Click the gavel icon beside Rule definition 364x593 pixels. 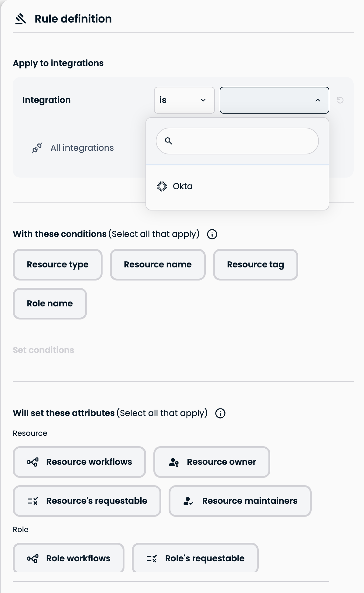click(x=21, y=19)
